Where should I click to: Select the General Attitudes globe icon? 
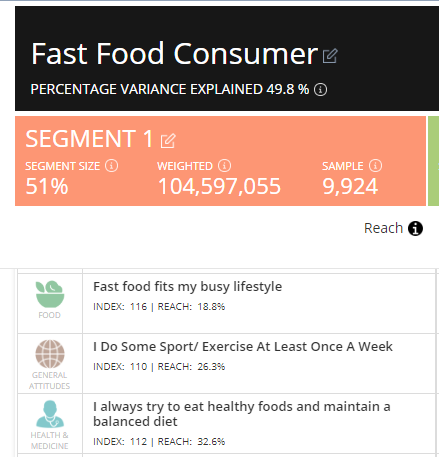coord(50,354)
